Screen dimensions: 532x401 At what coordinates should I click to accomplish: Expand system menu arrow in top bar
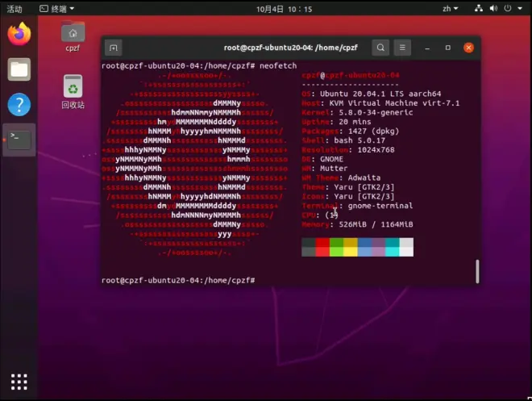click(x=520, y=9)
